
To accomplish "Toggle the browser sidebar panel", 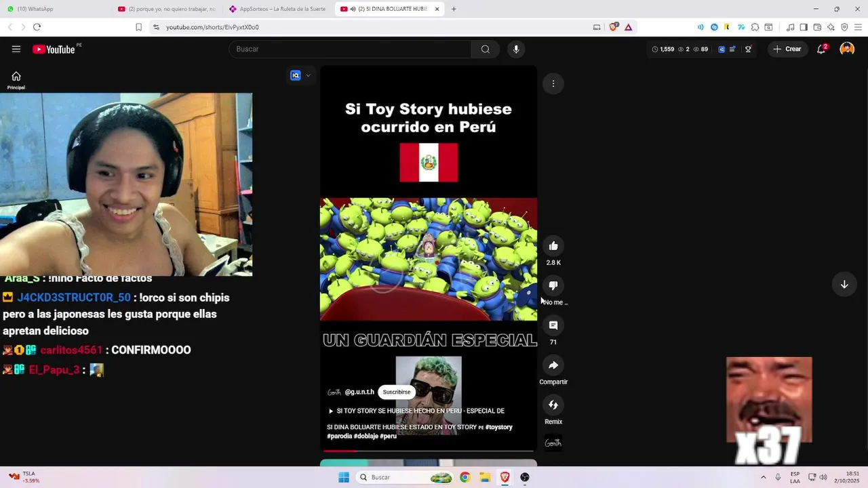I will click(804, 27).
